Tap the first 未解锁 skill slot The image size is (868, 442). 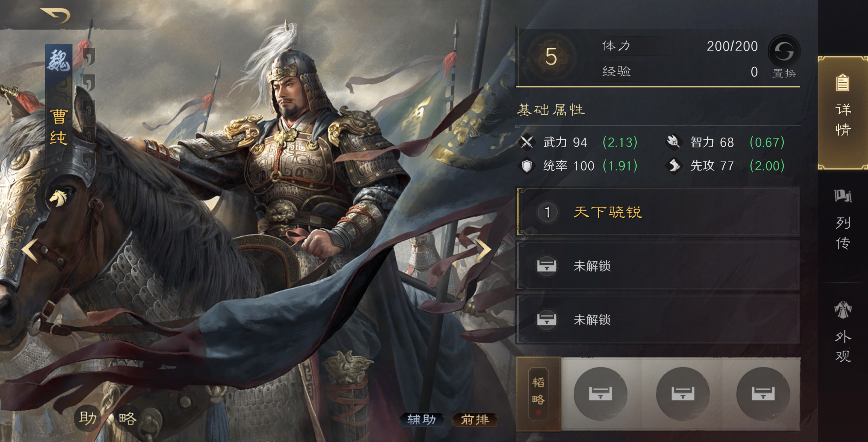(658, 266)
